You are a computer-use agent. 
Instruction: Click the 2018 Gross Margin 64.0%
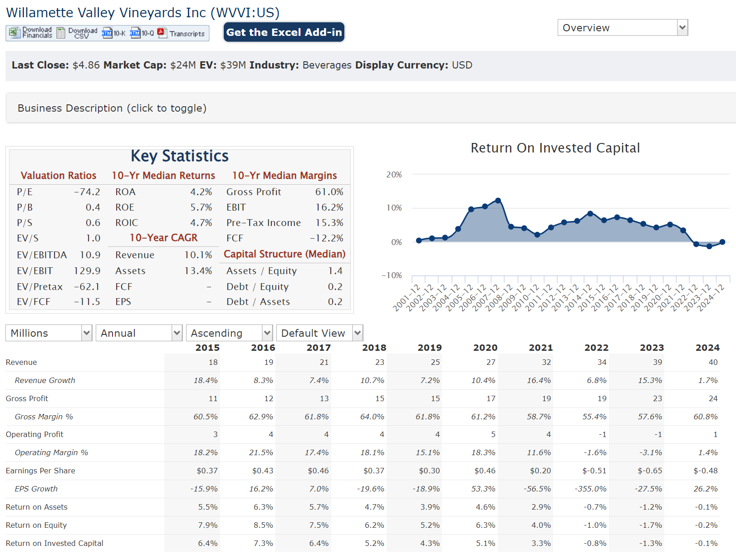tap(372, 417)
